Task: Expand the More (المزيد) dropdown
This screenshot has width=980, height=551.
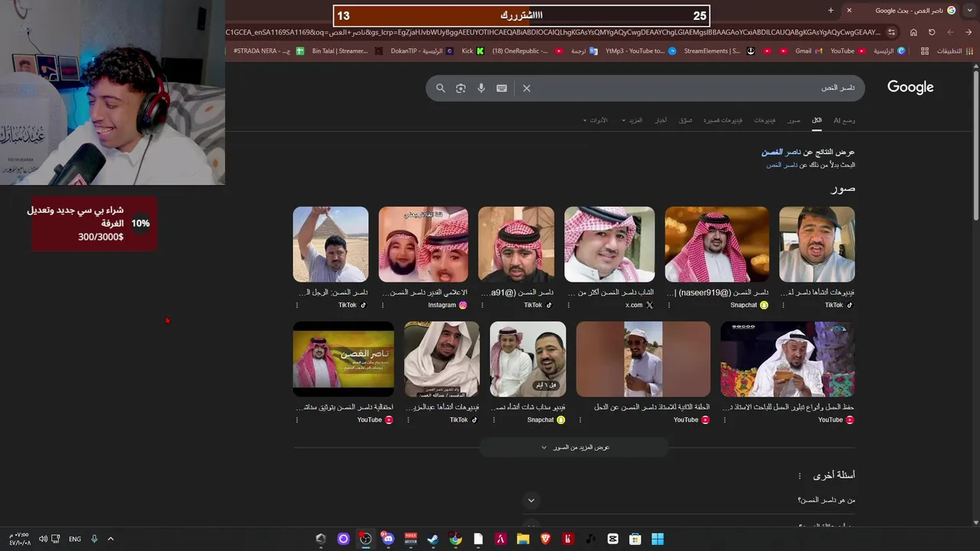Action: [x=632, y=120]
